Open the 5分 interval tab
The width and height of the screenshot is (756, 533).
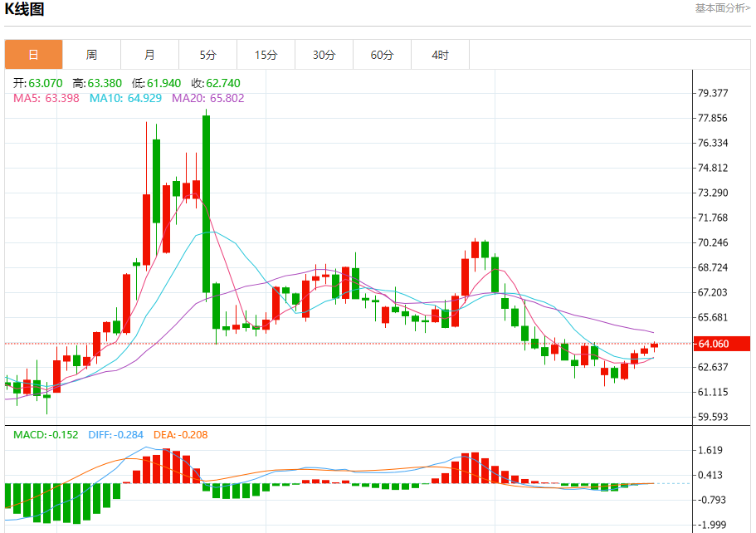click(207, 56)
